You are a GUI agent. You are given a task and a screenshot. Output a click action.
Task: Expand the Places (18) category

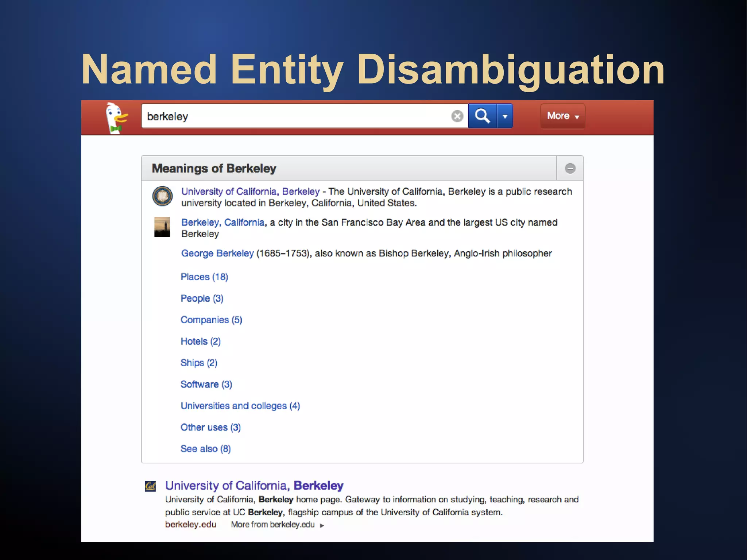click(204, 277)
